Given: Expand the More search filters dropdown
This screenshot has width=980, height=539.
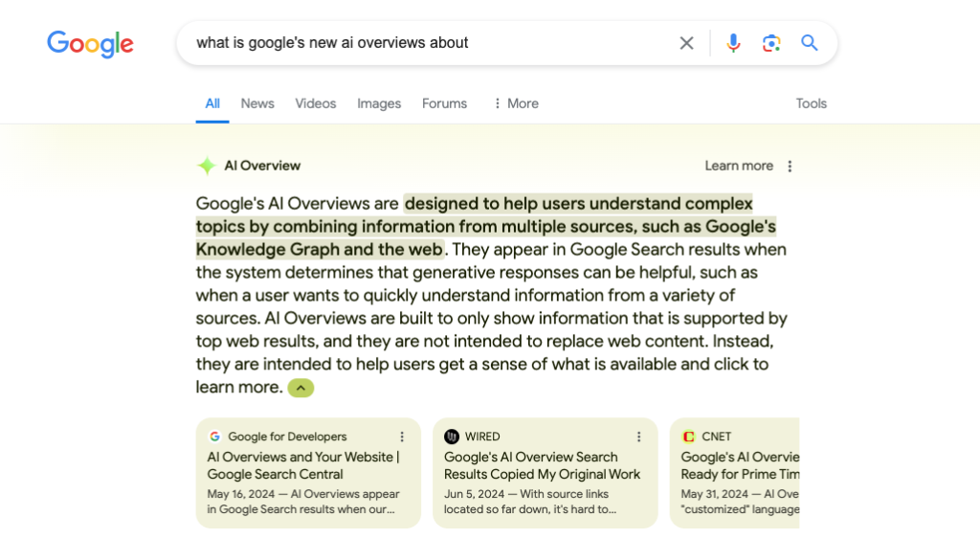Looking at the screenshot, I should pyautogui.click(x=515, y=103).
